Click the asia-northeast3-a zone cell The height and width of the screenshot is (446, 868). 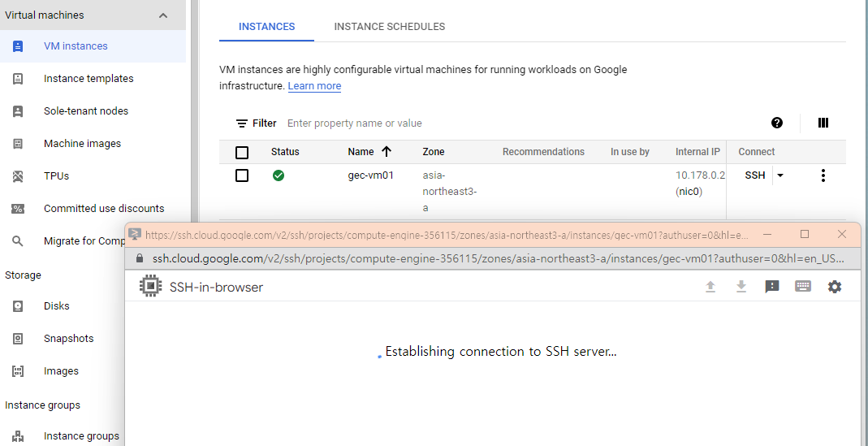click(450, 192)
